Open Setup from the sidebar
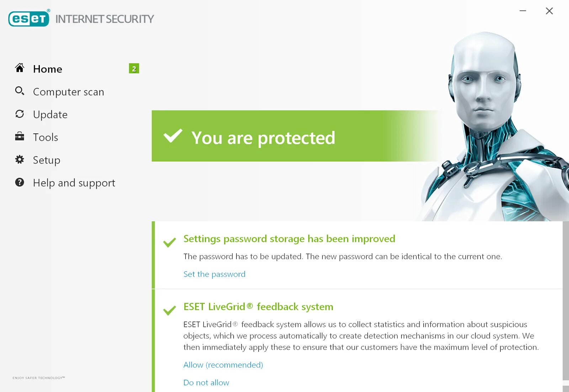Screen dimensions: 569x392 click(x=47, y=160)
